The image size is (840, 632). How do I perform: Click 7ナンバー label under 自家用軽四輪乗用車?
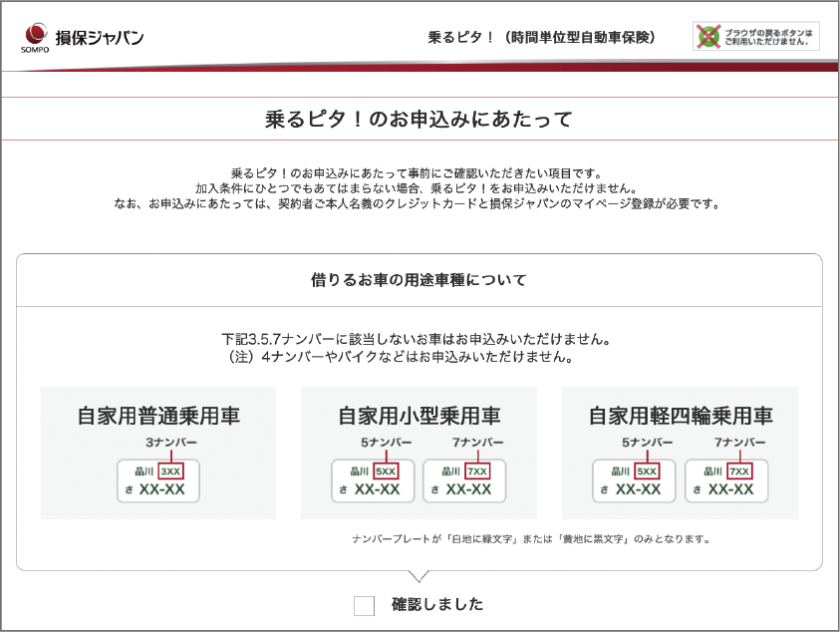click(739, 443)
